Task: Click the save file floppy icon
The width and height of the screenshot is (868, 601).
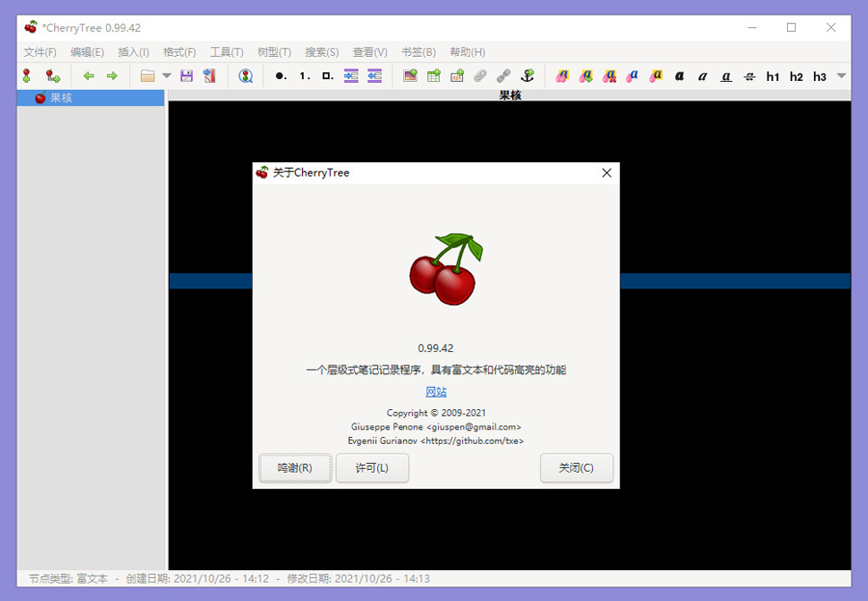Action: tap(187, 76)
